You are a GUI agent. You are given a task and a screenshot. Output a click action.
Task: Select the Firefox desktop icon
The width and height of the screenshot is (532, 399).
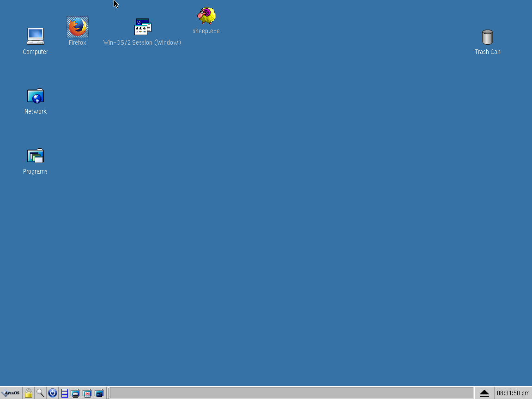[78, 27]
